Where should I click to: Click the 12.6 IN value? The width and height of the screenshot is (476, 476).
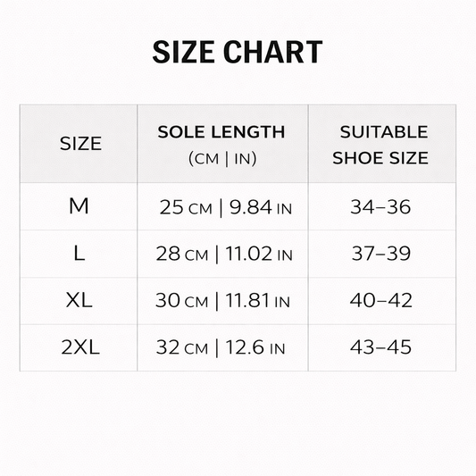255,347
